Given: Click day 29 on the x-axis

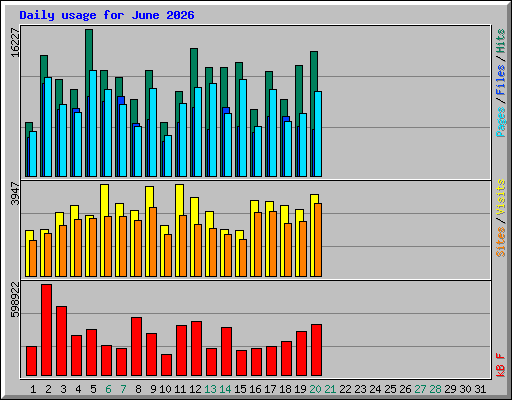Looking at the screenshot, I should 450,389.
